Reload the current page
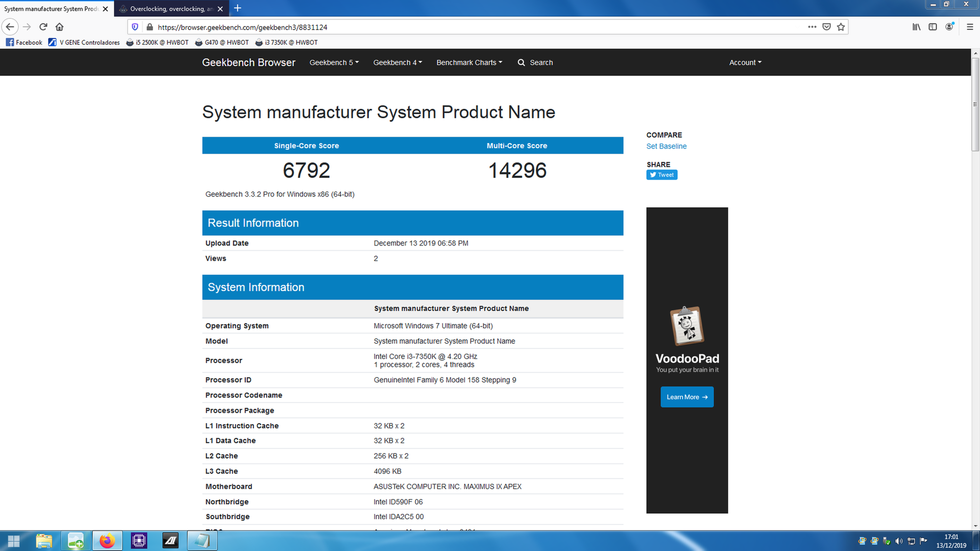Image resolution: width=980 pixels, height=551 pixels. (43, 27)
